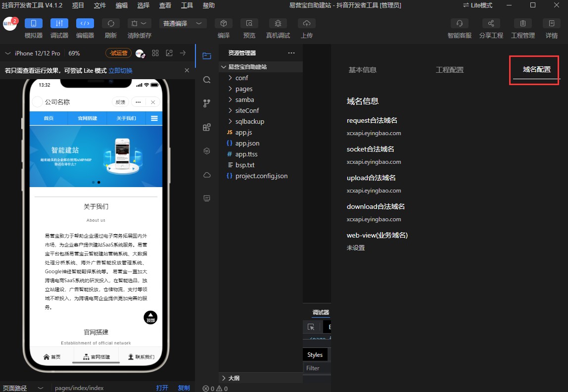Open the 普通编译 compile mode dropdown

pos(183,23)
